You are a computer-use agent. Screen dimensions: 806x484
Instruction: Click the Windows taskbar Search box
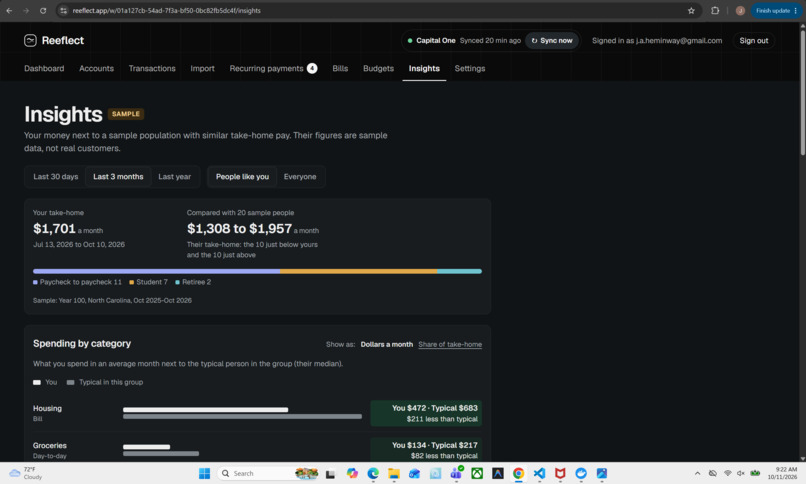coord(267,473)
